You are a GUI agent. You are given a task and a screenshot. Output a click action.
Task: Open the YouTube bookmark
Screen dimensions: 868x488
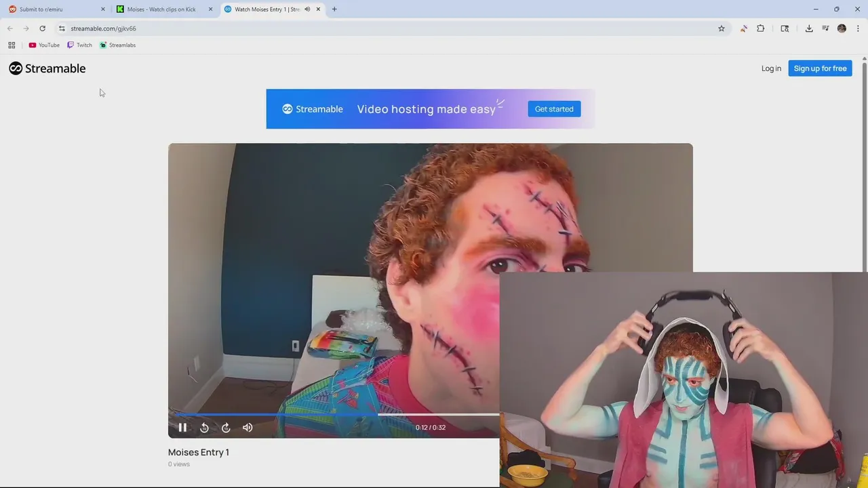pos(44,45)
